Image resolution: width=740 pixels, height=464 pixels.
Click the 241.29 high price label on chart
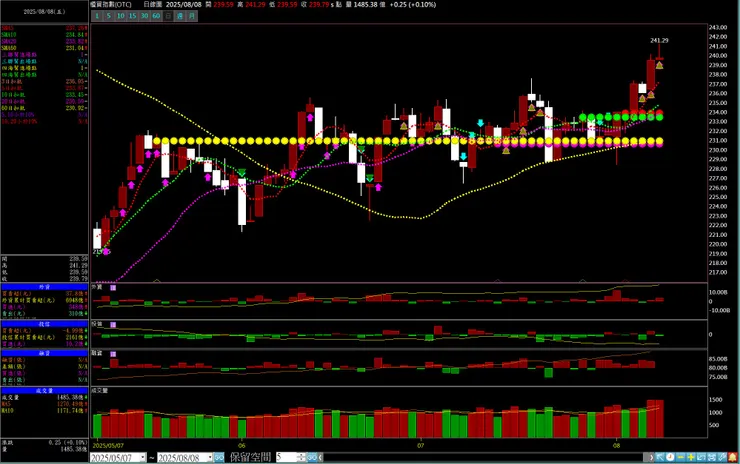point(659,41)
